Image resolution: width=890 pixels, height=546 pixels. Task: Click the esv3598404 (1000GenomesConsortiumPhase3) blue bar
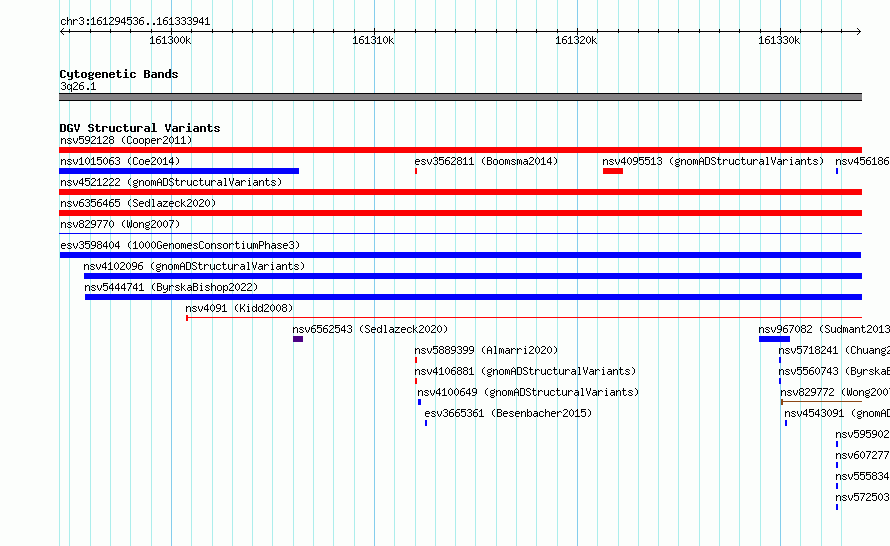460,255
